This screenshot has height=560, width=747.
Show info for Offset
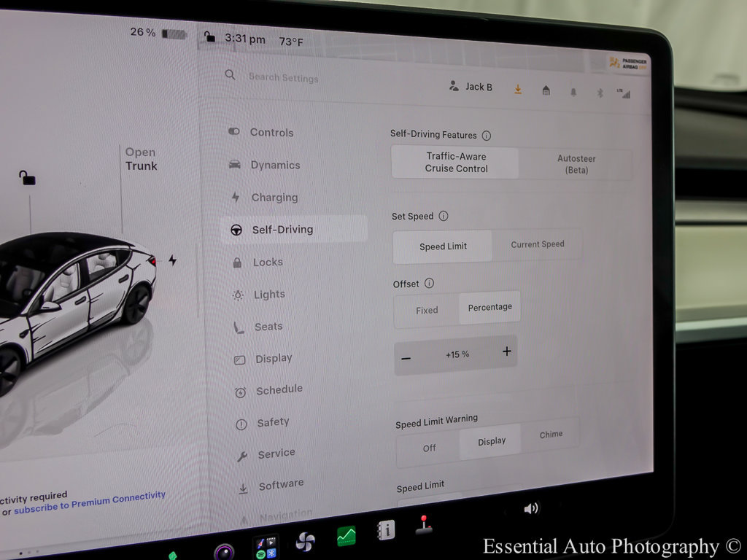[429, 284]
